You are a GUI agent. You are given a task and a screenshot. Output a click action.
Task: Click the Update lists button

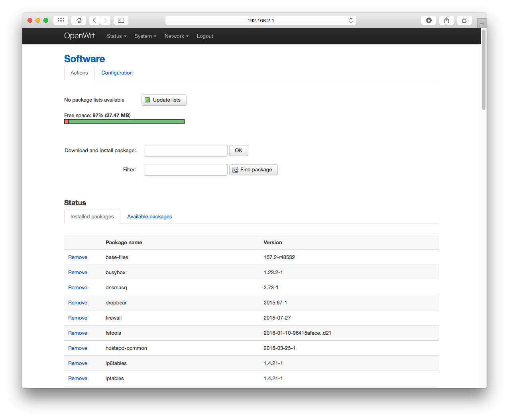coord(164,100)
